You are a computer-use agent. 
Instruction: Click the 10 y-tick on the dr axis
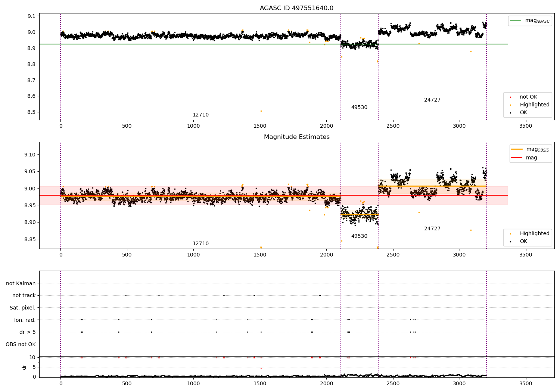point(32,357)
